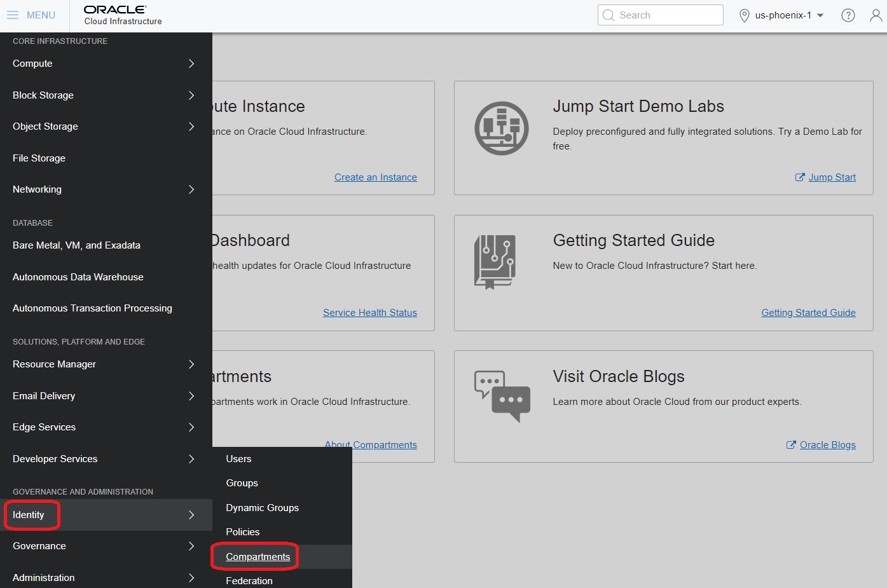887x588 pixels.
Task: Focus the Search input field
Action: click(660, 15)
